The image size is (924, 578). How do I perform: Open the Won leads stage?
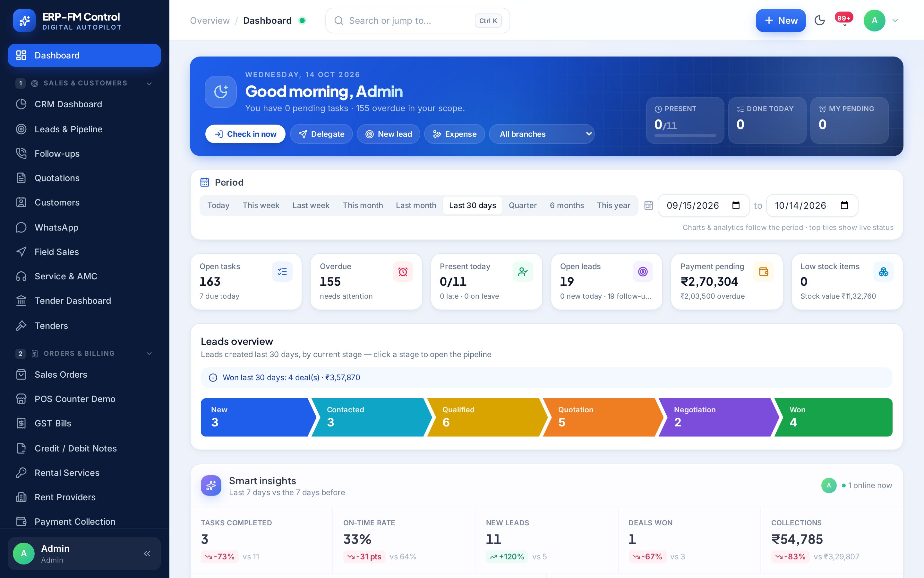click(833, 417)
